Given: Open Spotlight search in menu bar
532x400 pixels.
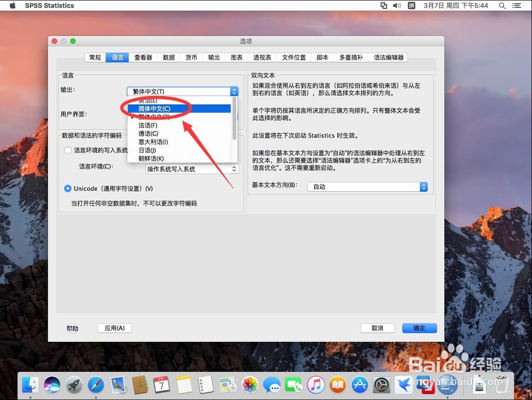Looking at the screenshot, I should [x=502, y=5].
